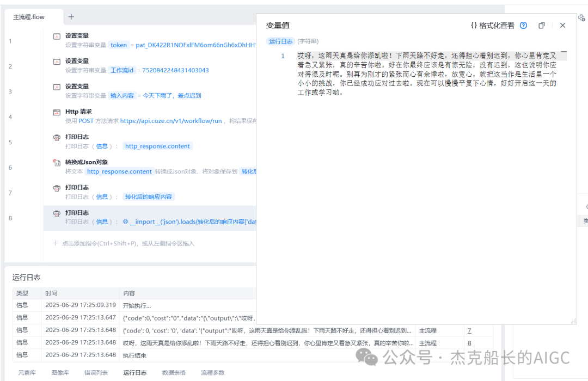This screenshot has width=588, height=381.
Task: Close the 变量值 dialog
Action: click(562, 26)
